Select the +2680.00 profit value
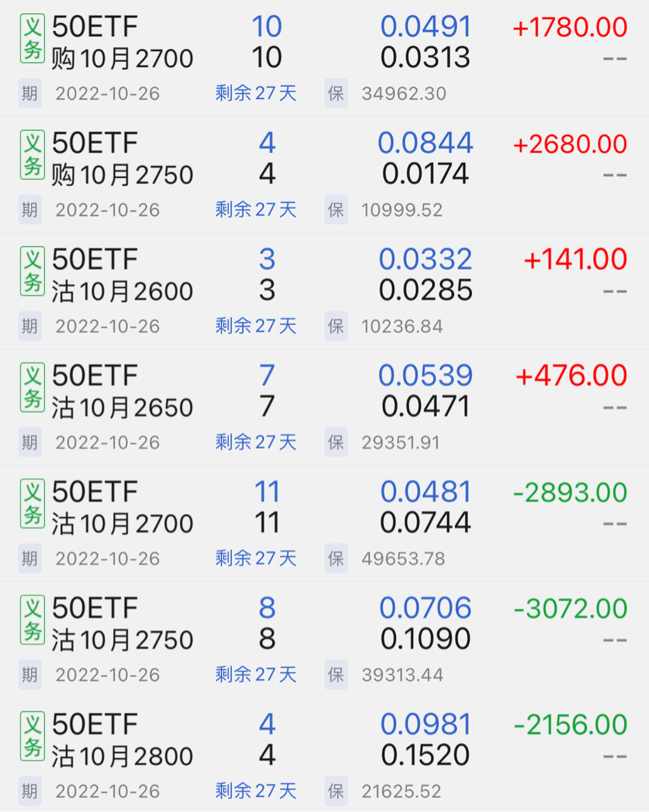649x812 pixels. tap(570, 144)
